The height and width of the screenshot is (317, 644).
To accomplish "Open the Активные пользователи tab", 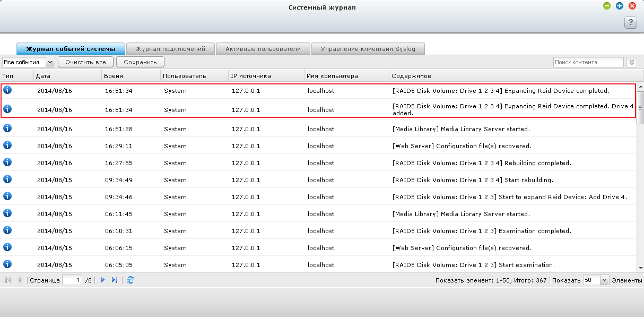I will click(263, 49).
